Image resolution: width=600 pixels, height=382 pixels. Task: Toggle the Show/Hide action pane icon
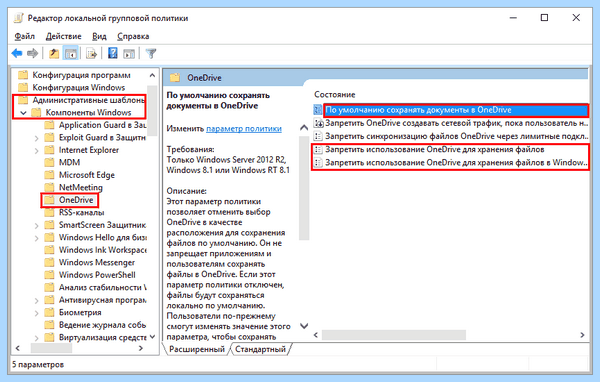[129, 53]
